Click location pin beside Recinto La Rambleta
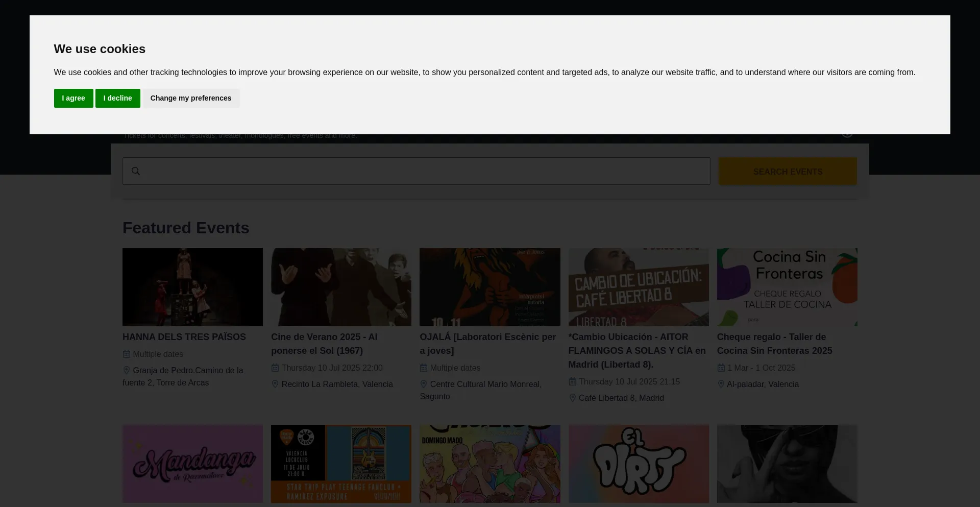Image resolution: width=980 pixels, height=507 pixels. tap(275, 384)
